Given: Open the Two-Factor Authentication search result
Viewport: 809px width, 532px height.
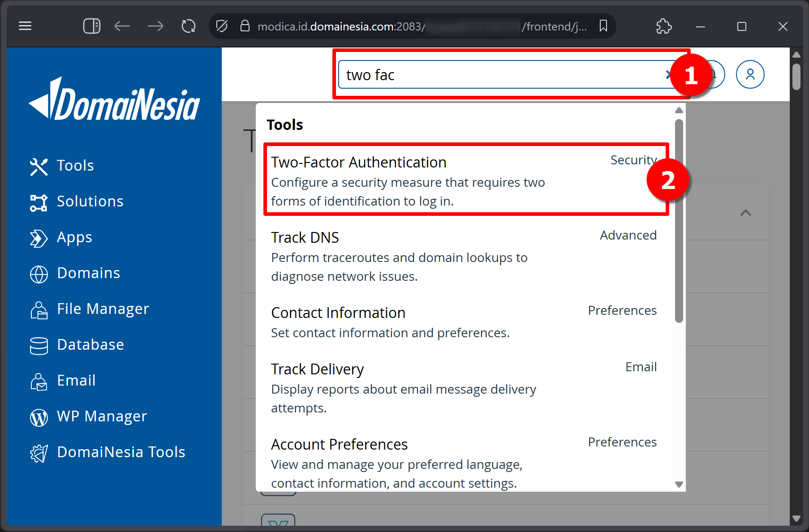Looking at the screenshot, I should coord(464,181).
